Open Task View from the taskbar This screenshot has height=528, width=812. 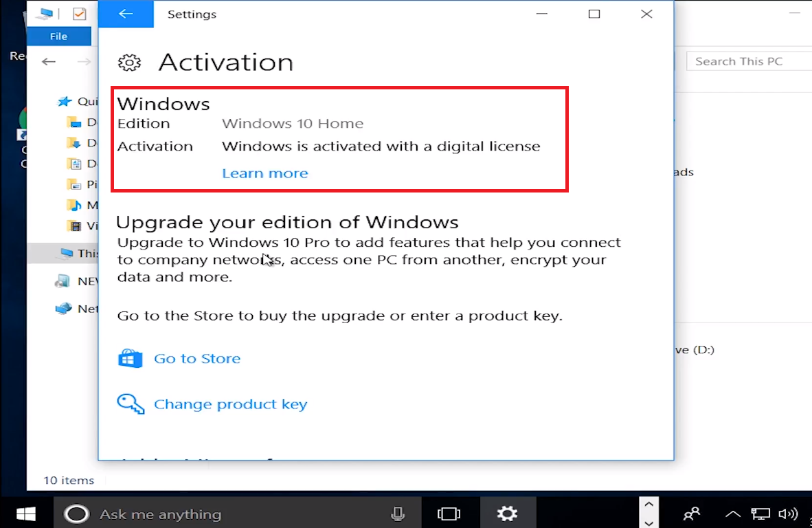tap(449, 514)
